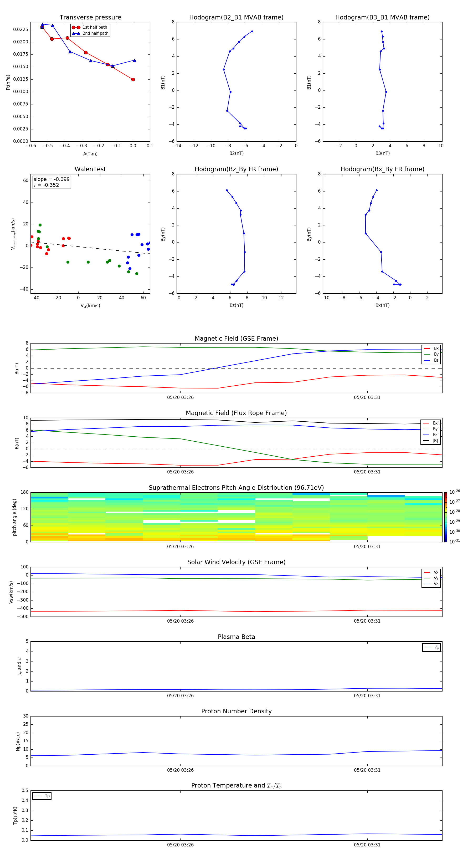Click 'Magnetic Field (Flux Rope Frame)' title
Image resolution: width=473 pixels, height=868 pixels.
(236, 413)
